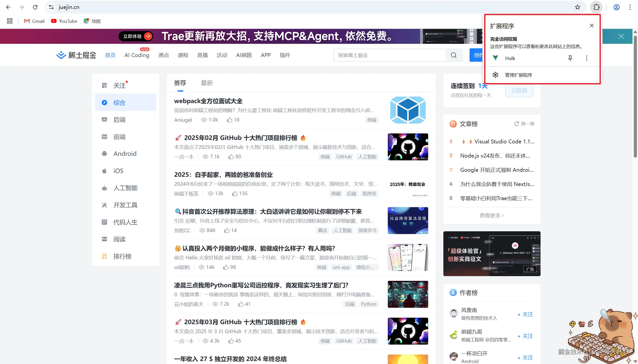The width and height of the screenshot is (638, 364).
Task: Click the Extensions puzzle icon in toolbar
Action: [596, 7]
